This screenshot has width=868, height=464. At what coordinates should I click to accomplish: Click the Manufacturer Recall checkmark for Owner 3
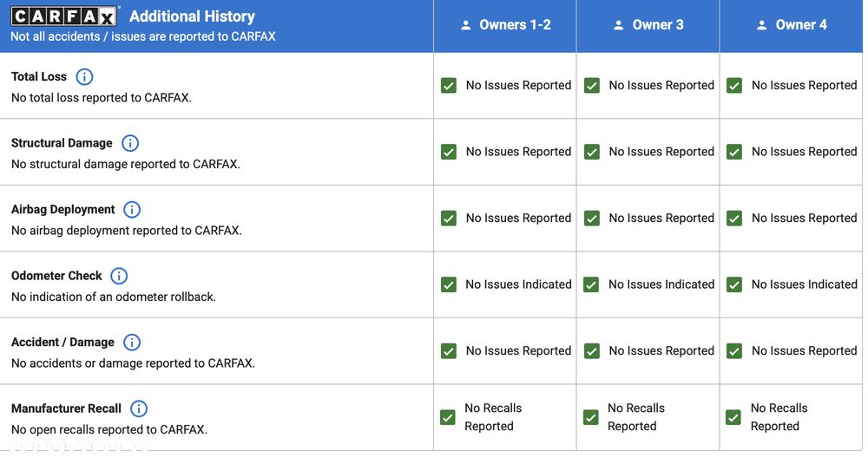590,417
